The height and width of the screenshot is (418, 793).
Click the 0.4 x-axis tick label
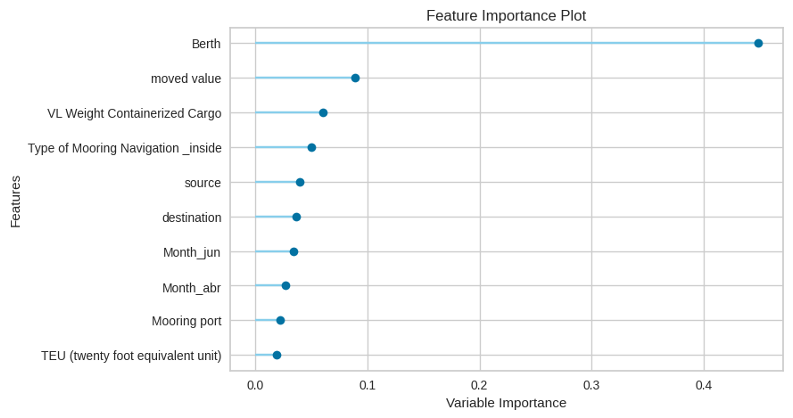point(704,384)
